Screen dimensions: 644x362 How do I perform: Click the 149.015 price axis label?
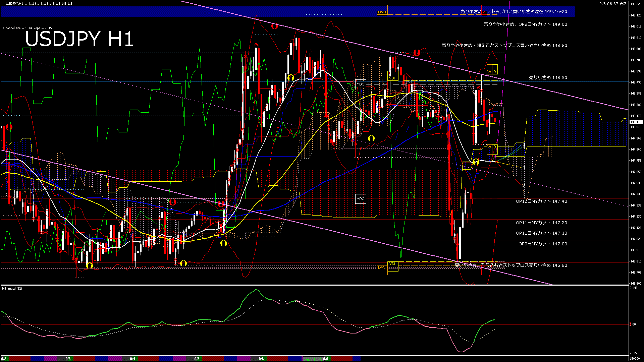(636, 26)
